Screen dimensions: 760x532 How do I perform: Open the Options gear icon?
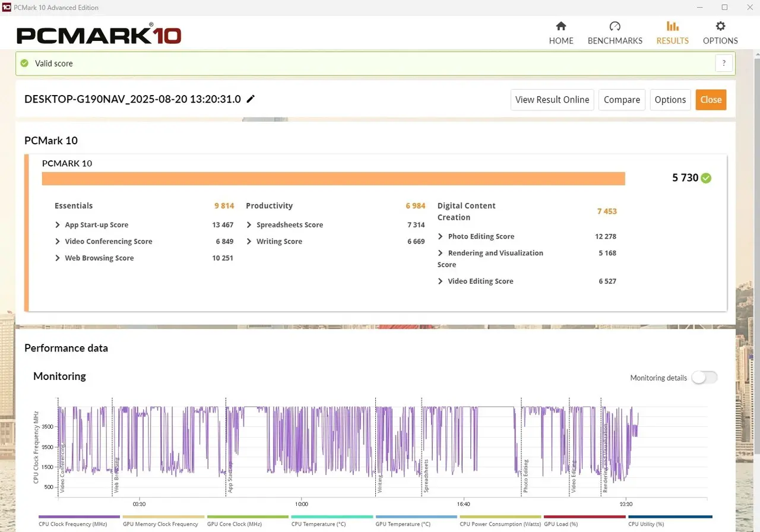click(x=720, y=26)
